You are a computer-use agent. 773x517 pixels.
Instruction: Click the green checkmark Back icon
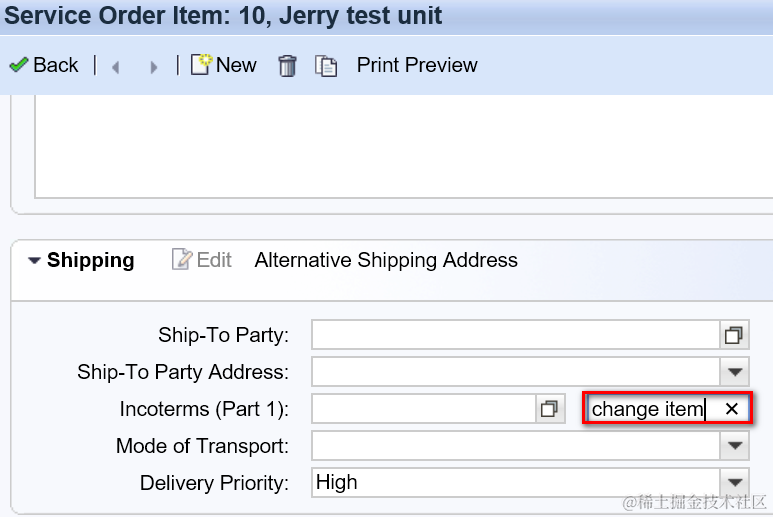[19, 65]
